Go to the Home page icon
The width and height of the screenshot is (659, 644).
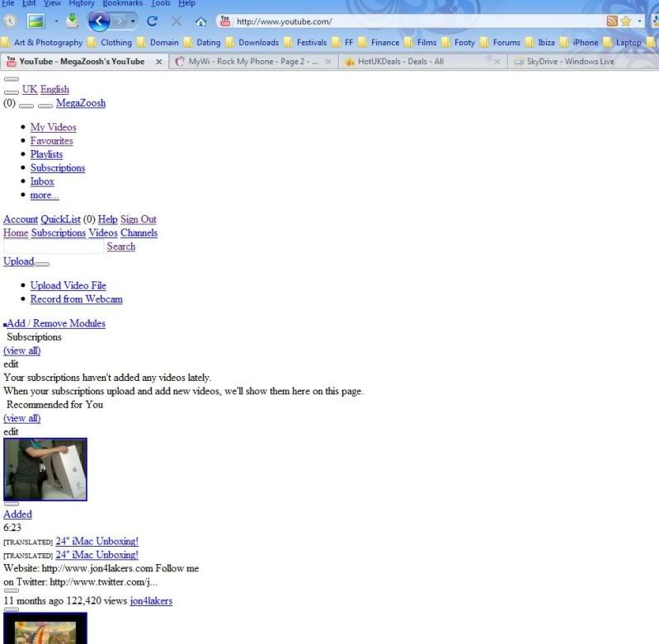pyautogui.click(x=201, y=21)
